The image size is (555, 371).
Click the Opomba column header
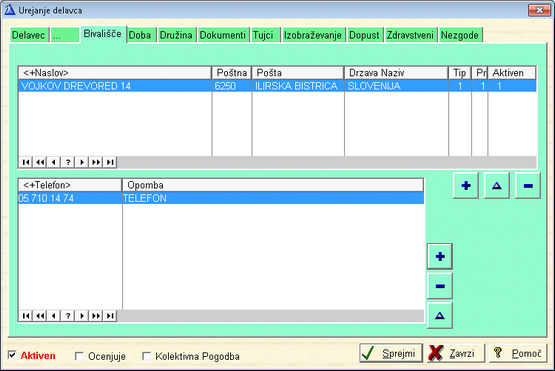click(273, 185)
